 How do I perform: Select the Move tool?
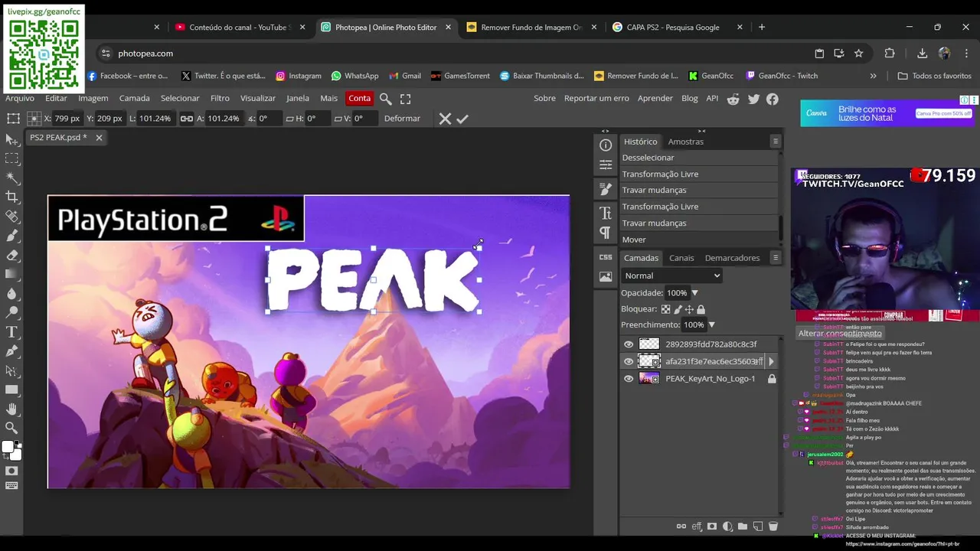point(12,139)
